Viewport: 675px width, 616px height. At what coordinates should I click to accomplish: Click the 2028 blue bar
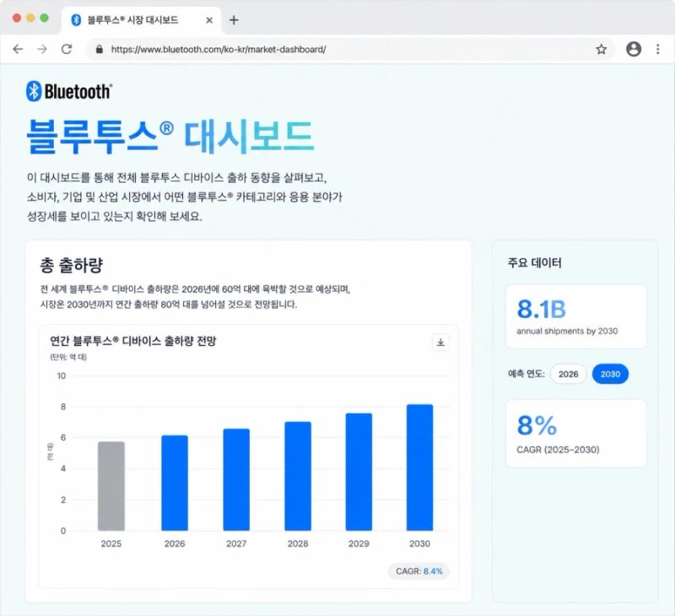point(298,476)
